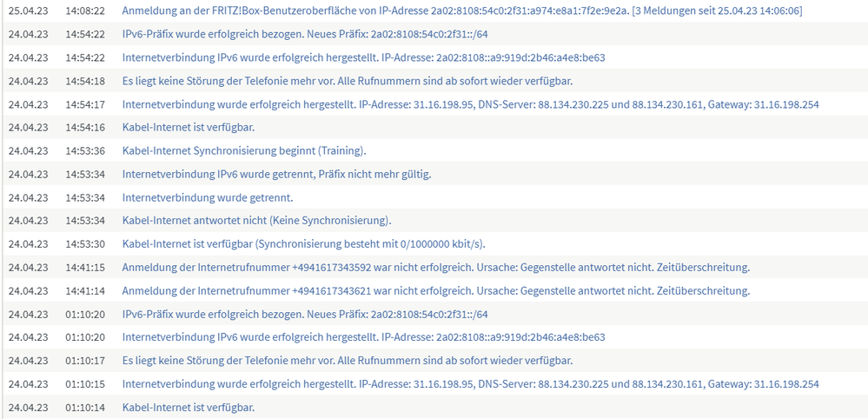Open the FRITZ!Box login message from 25.04.23

coord(461,10)
